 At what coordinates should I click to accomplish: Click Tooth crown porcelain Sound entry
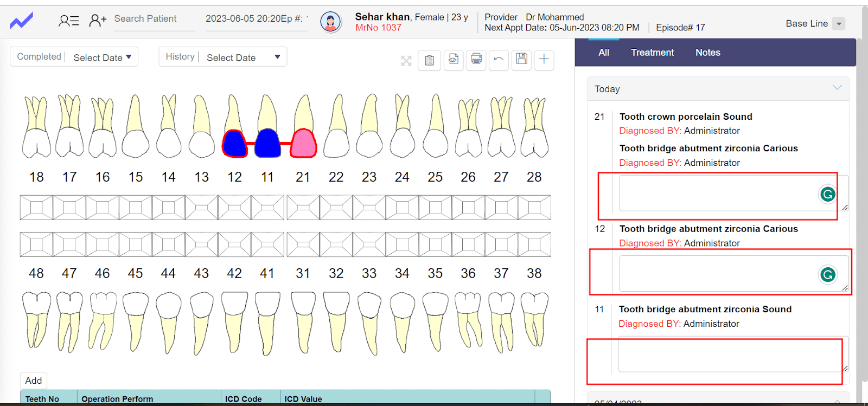(x=686, y=117)
